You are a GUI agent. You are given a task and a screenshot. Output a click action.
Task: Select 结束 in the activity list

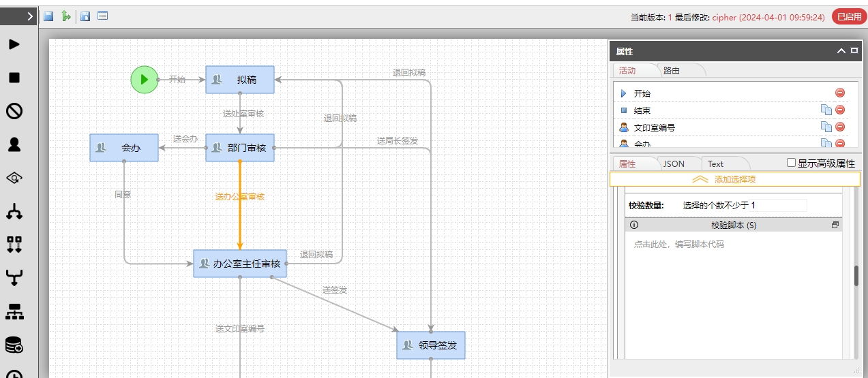[642, 110]
